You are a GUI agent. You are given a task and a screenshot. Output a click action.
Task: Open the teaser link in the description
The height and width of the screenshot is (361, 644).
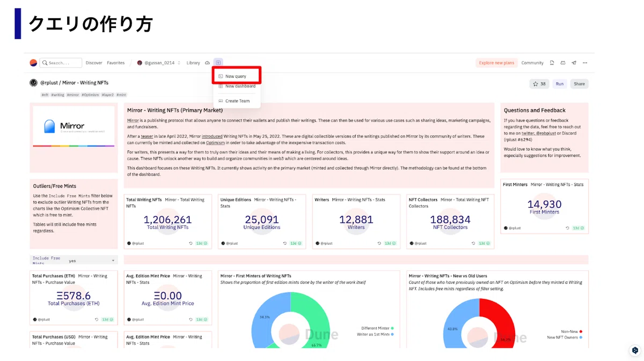pos(147,136)
